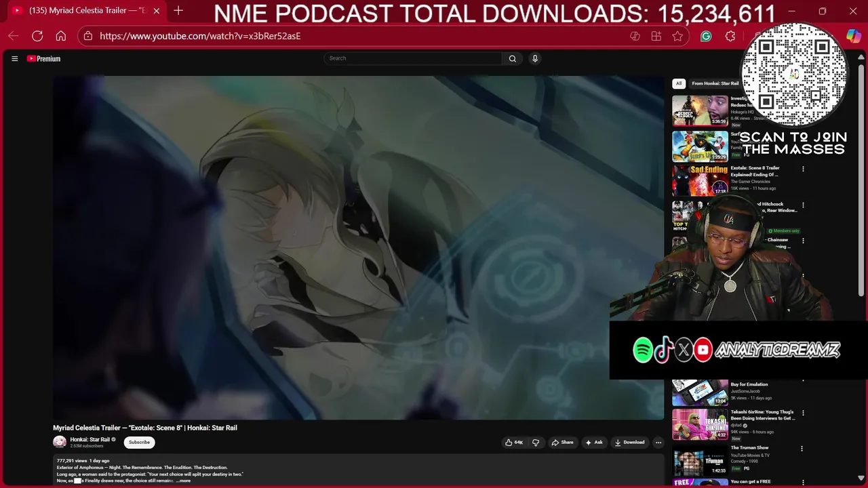Open more actions ellipsis beside Download

click(658, 443)
